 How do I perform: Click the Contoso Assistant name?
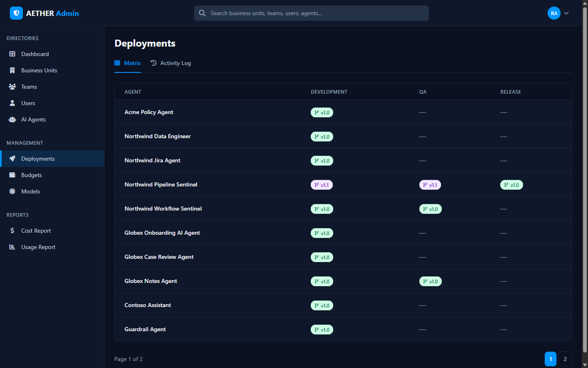click(x=148, y=305)
